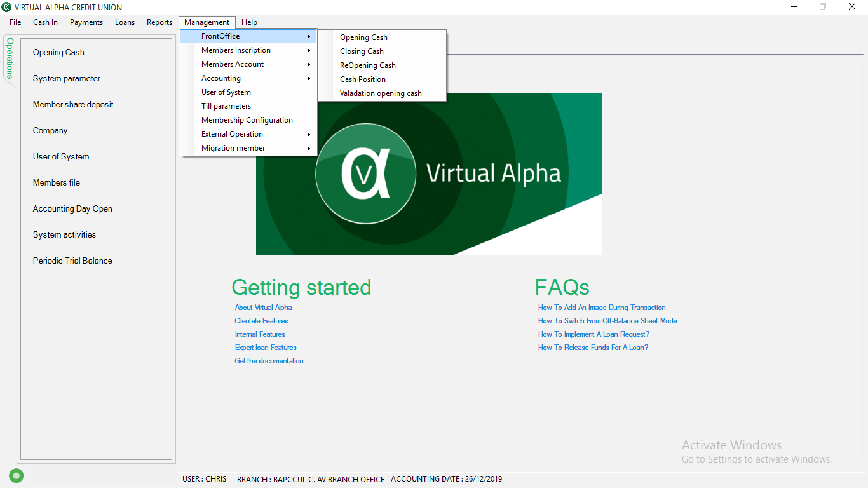Open the Internal Features link
Viewport: 868px width, 488px height.
pos(260,334)
